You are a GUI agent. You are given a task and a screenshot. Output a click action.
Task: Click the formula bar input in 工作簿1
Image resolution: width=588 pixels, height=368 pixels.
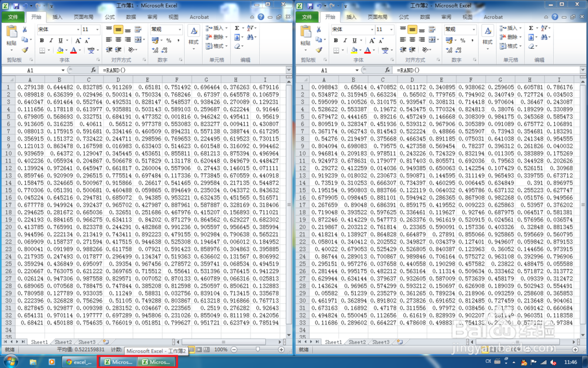coord(193,70)
